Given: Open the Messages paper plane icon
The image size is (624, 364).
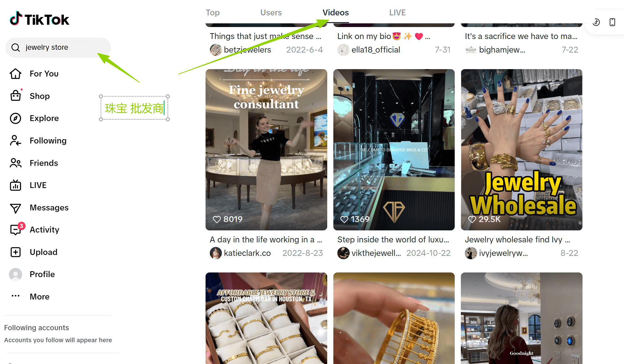Looking at the screenshot, I should tap(16, 208).
